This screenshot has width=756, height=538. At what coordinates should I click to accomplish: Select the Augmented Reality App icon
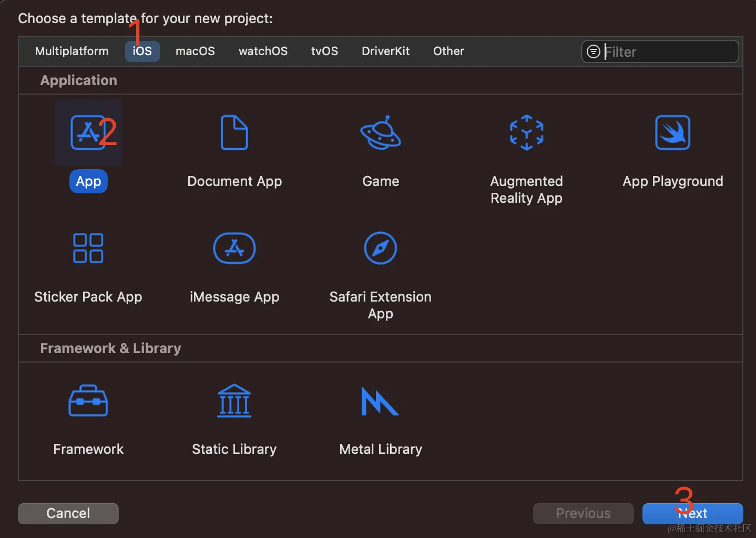point(527,132)
